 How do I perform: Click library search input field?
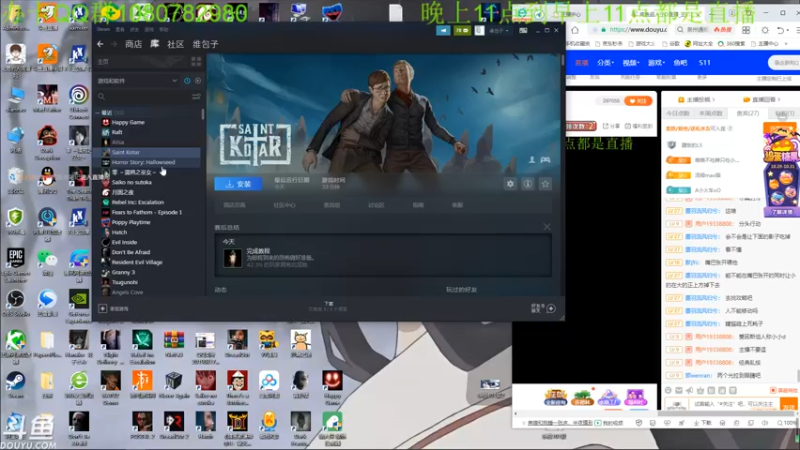[143, 96]
